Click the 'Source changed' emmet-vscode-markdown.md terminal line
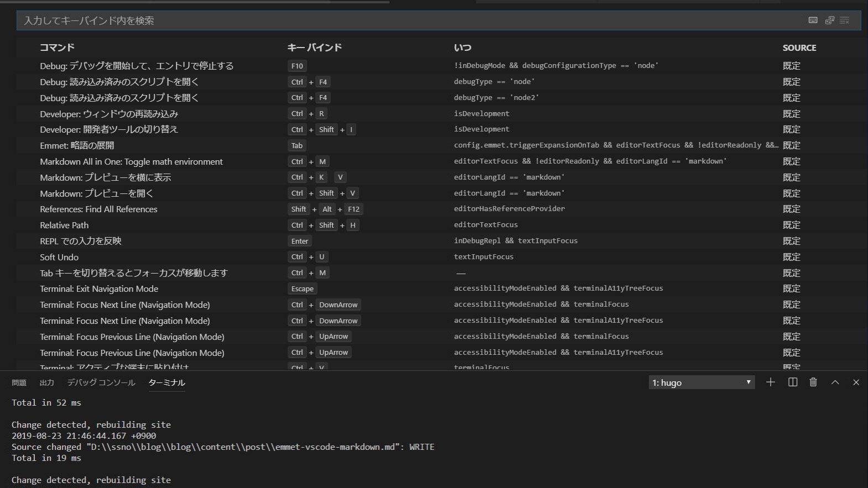868x488 pixels. tap(223, 447)
